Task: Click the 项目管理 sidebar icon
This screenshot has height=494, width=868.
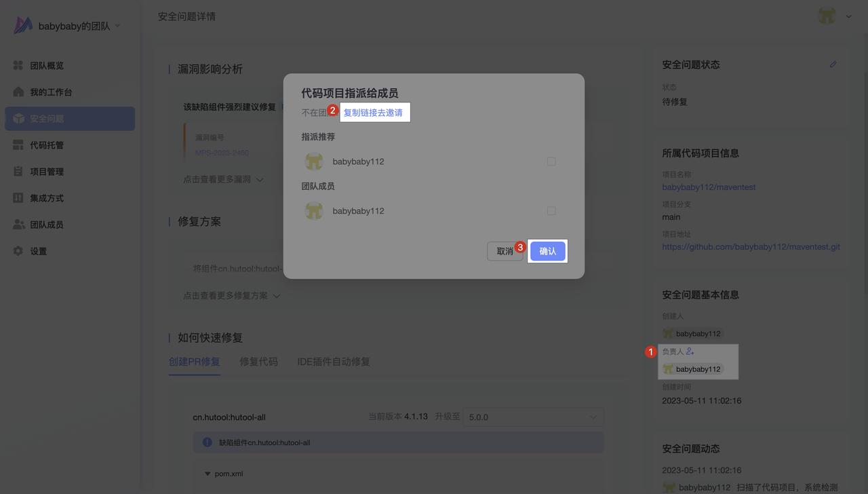Action: 18,171
